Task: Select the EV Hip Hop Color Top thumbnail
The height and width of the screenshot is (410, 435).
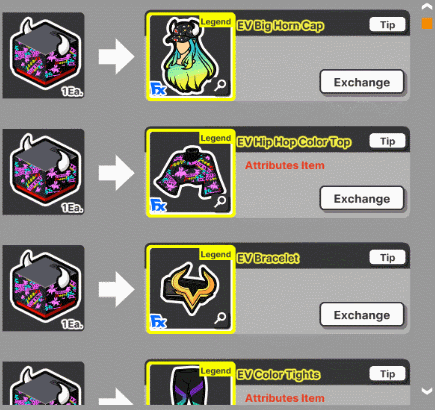Action: (x=191, y=173)
